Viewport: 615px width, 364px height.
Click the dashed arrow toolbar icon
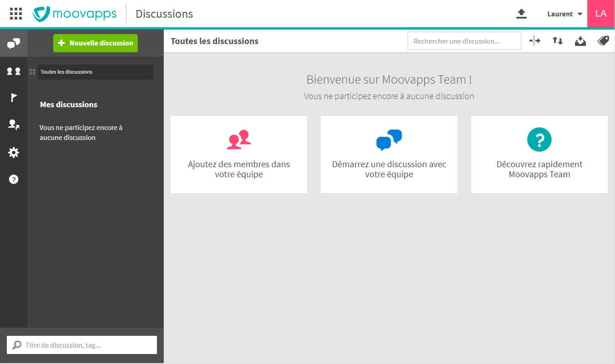point(535,41)
